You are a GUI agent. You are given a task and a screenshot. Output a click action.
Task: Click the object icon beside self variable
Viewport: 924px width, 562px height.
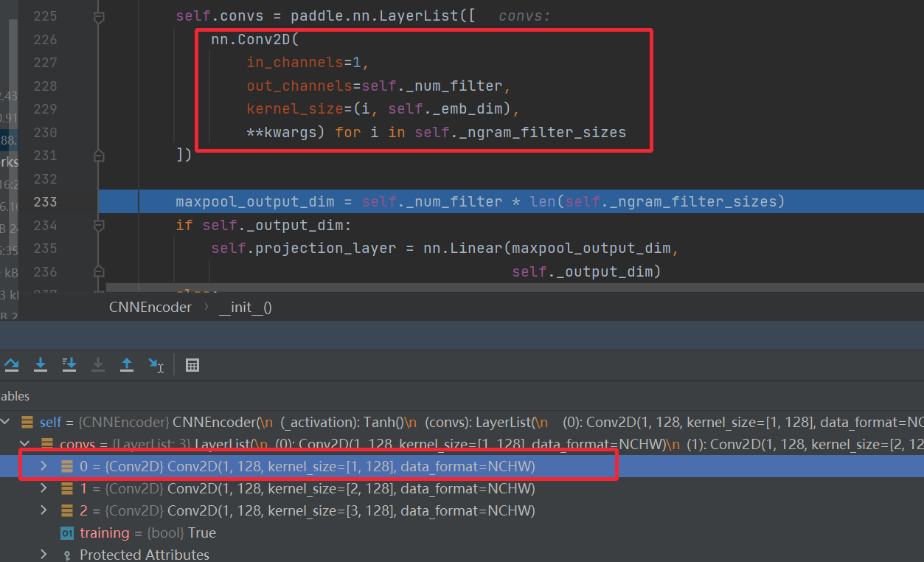coord(27,423)
